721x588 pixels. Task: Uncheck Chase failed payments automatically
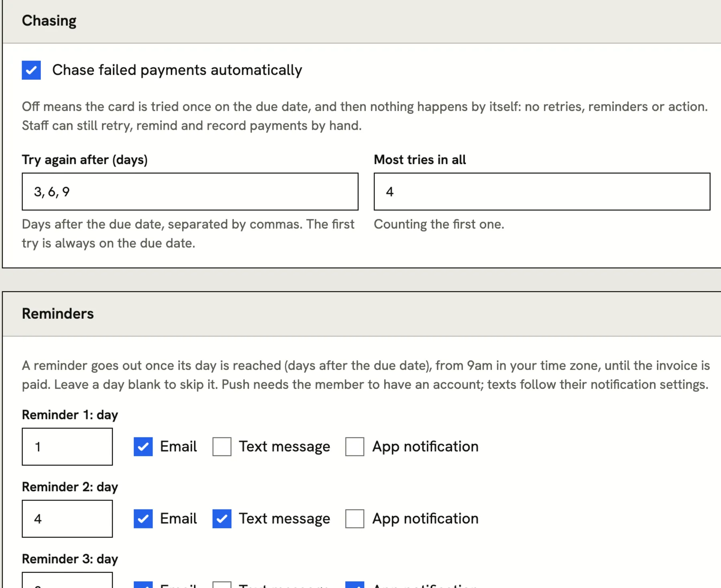[31, 70]
